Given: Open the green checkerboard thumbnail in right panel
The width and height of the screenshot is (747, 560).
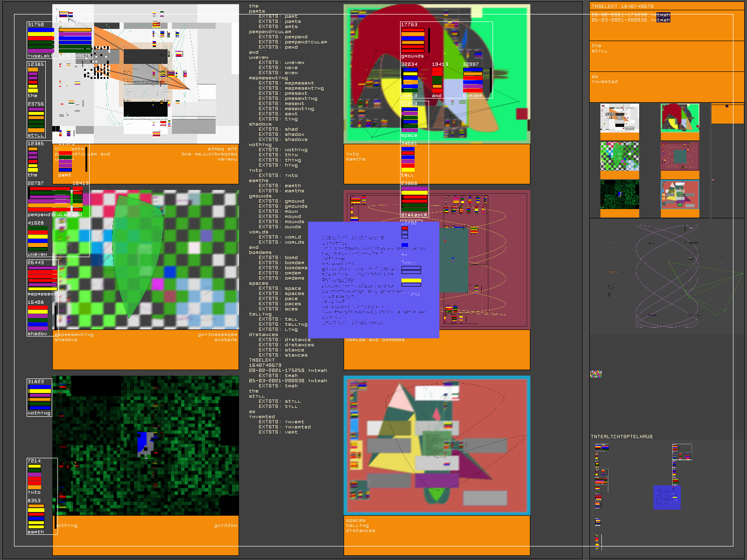Looking at the screenshot, I should click(619, 157).
